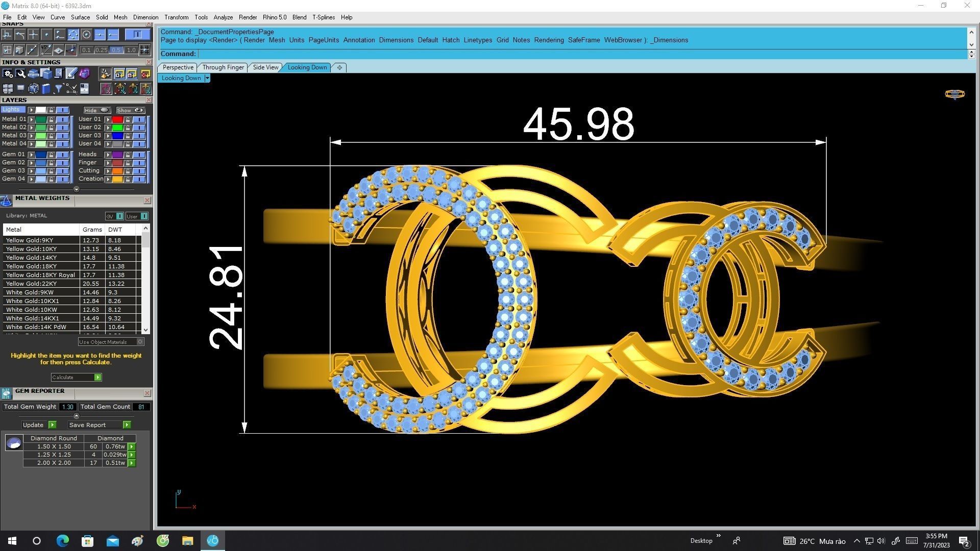Toggle Gem 01 layer visibility switch
This screenshot has height=551, width=980.
(x=62, y=155)
